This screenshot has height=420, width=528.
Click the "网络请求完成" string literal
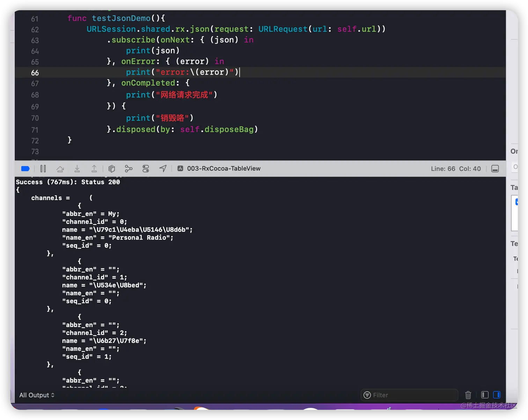pyautogui.click(x=184, y=95)
